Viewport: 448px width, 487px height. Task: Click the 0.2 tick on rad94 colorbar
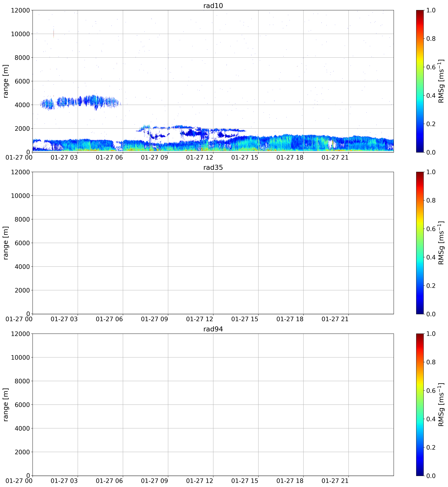(431, 447)
